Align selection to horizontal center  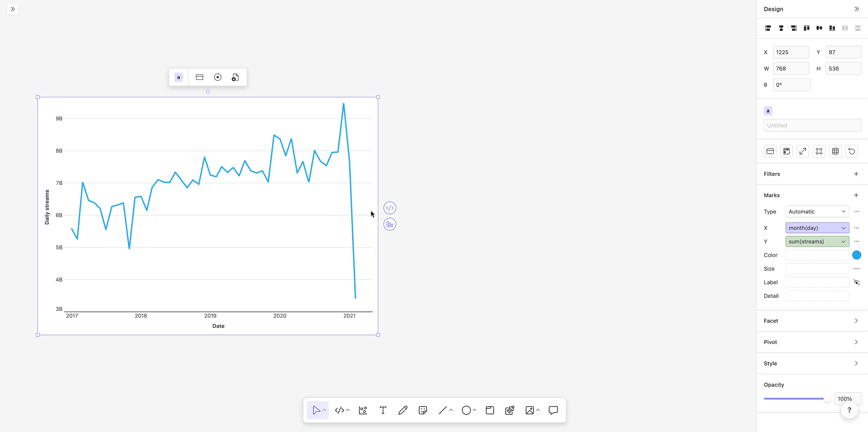[x=781, y=28]
